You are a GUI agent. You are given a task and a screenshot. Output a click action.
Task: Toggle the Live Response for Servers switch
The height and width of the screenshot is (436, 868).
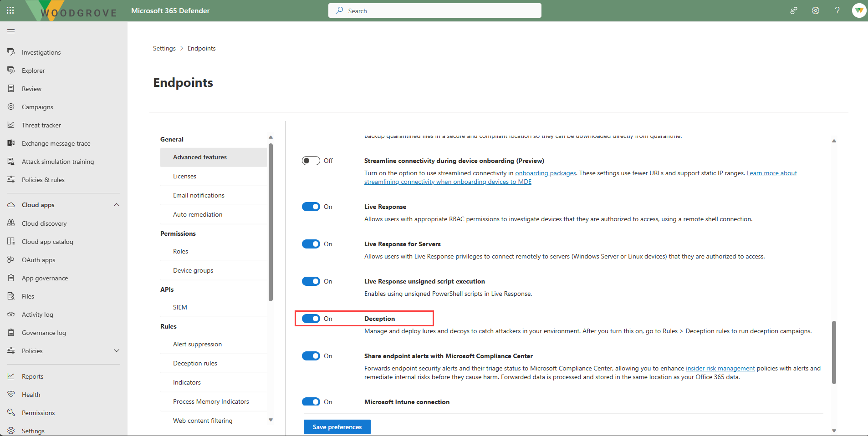(x=311, y=244)
